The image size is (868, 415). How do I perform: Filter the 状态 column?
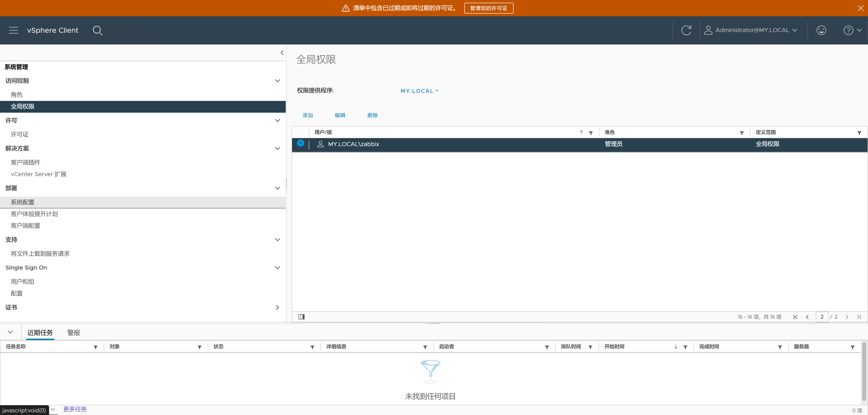pyautogui.click(x=312, y=347)
